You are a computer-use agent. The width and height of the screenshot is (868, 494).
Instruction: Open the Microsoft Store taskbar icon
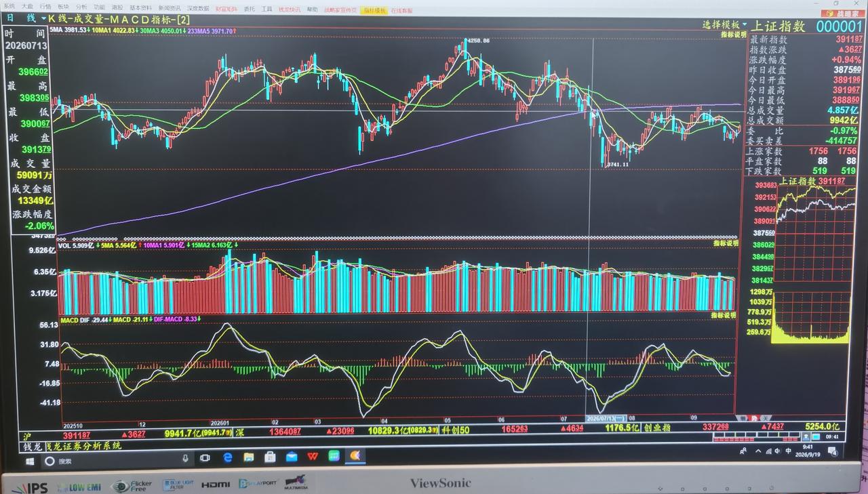(x=270, y=458)
